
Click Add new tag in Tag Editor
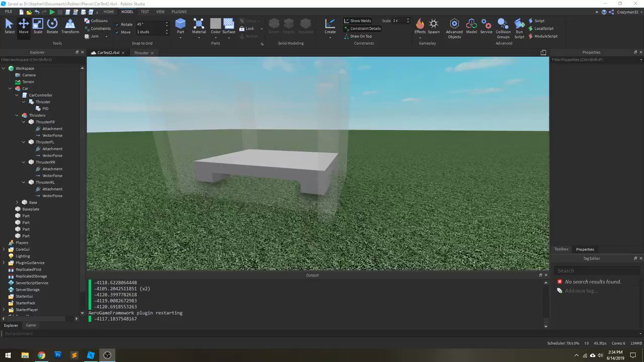(x=581, y=291)
